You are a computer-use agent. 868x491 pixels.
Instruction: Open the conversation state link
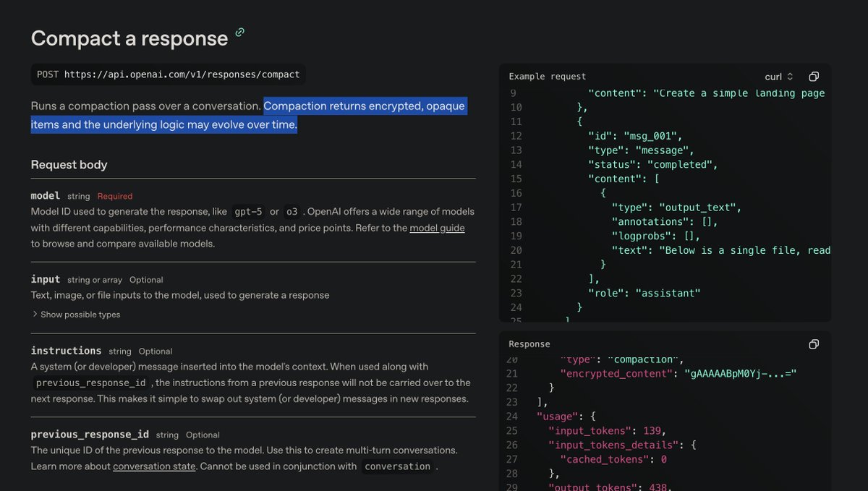(x=154, y=466)
